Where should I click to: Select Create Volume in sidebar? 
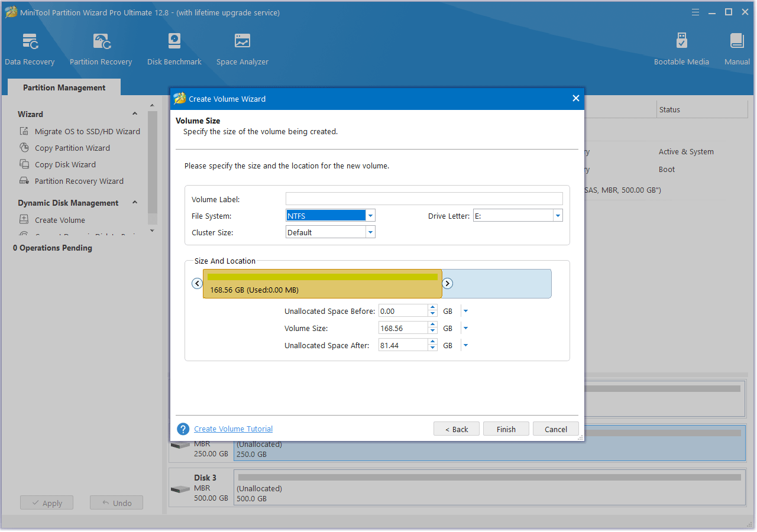tap(60, 220)
